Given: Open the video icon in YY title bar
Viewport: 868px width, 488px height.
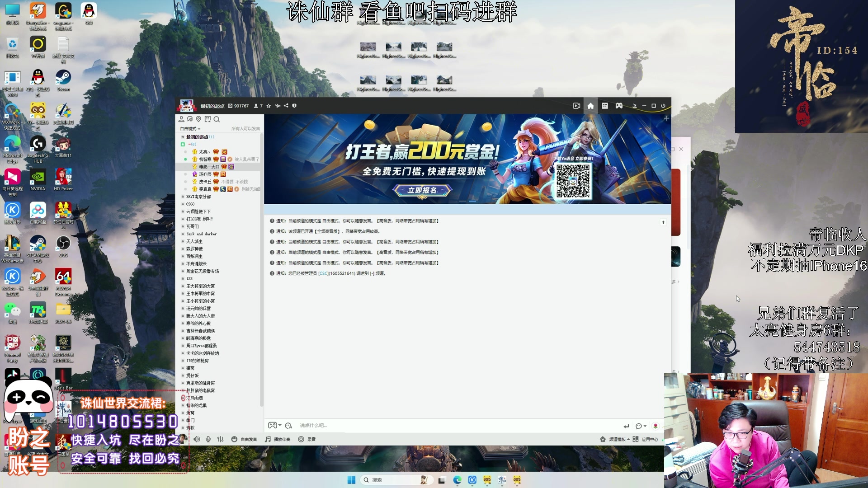Looking at the screenshot, I should (576, 106).
